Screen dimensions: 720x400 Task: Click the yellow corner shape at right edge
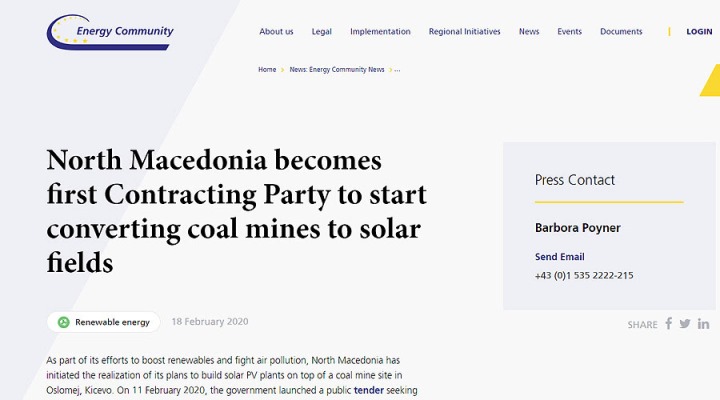coord(711,81)
